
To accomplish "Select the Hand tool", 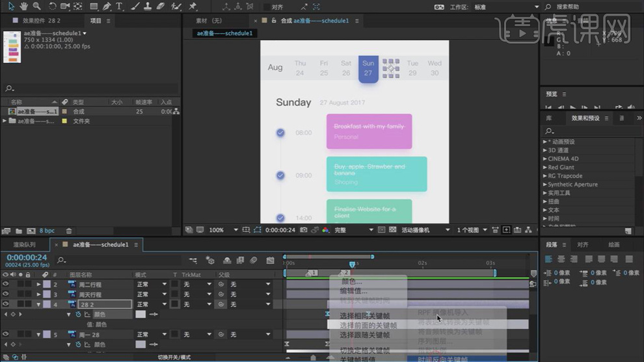I will click(x=24, y=6).
